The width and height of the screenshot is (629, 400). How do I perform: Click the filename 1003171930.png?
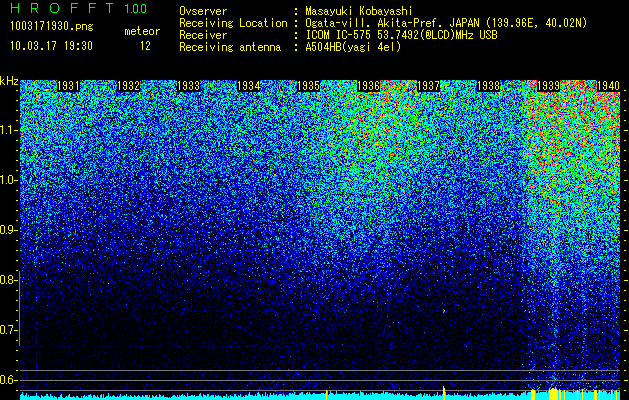point(52,27)
